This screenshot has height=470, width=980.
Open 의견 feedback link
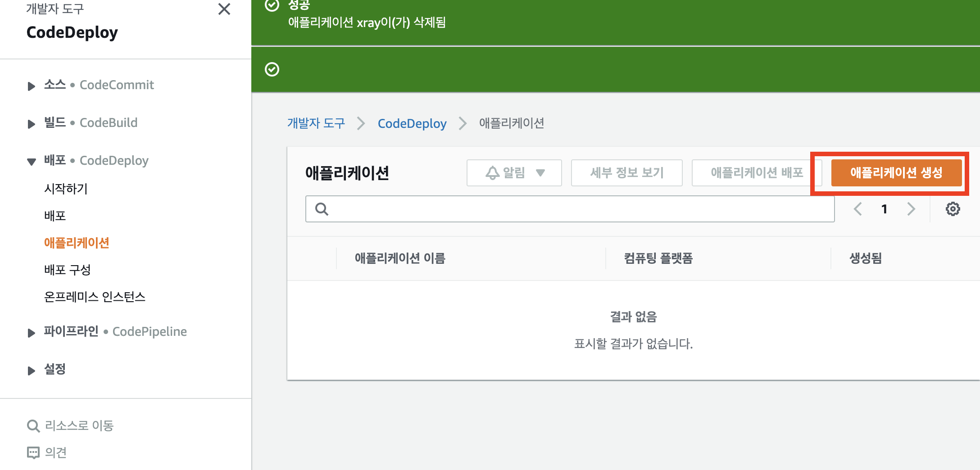[x=56, y=452]
